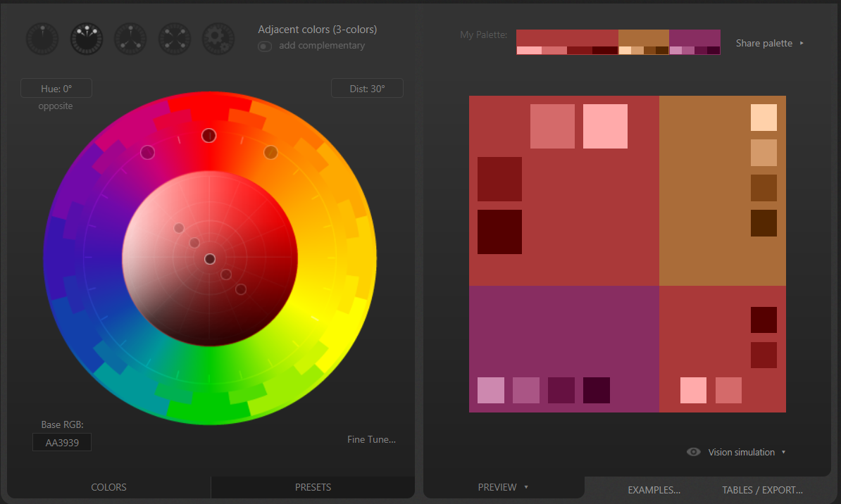
Task: Click the Fine Tune link
Action: pos(371,439)
